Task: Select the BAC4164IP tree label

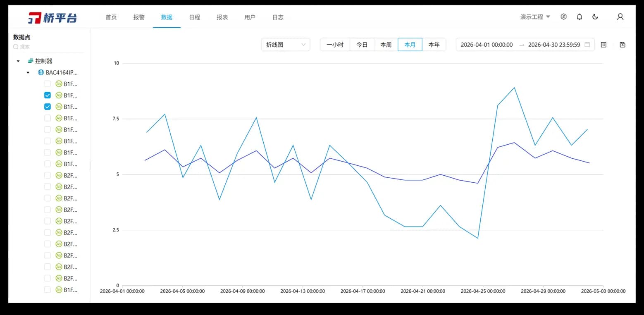Action: pos(62,72)
